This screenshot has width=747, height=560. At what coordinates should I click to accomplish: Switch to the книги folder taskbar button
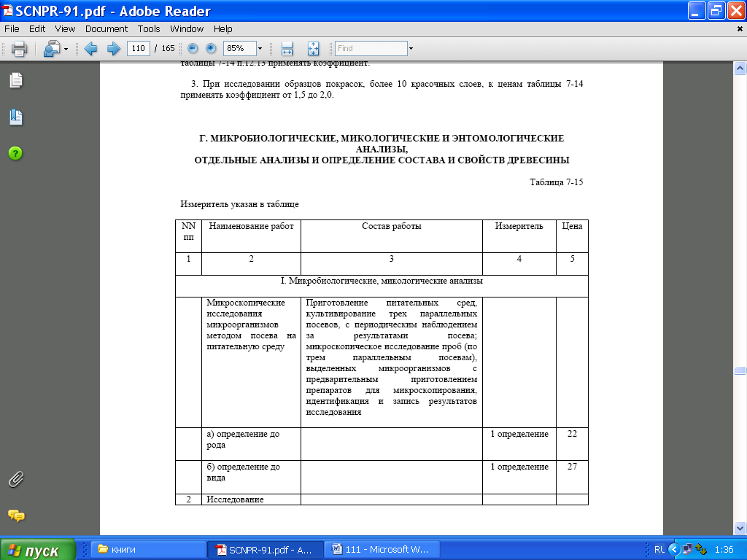coord(149,550)
